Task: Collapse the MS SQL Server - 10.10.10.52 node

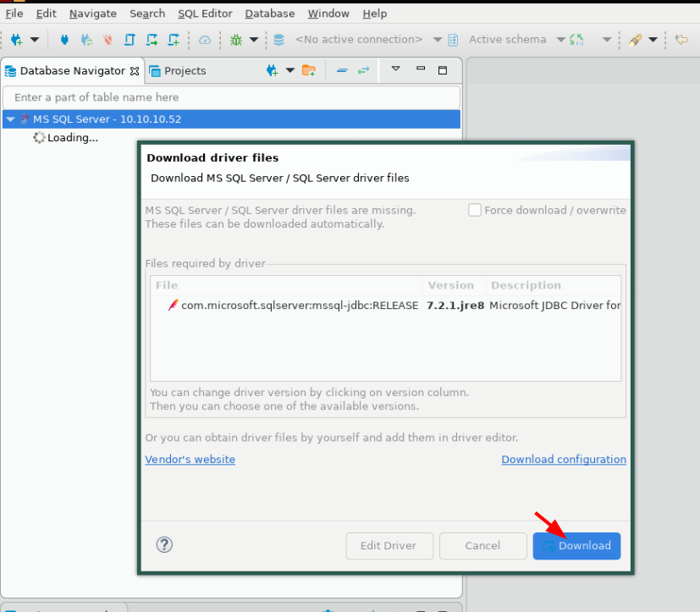Action: [x=11, y=119]
